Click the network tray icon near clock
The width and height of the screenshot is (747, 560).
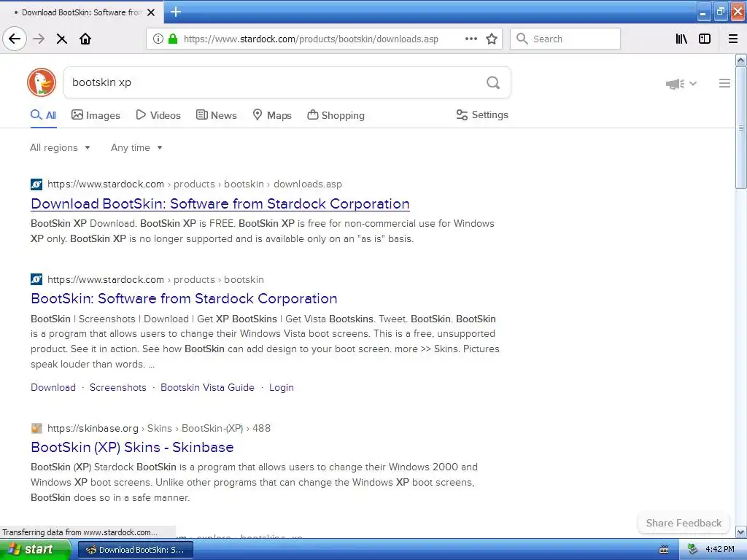(x=693, y=550)
